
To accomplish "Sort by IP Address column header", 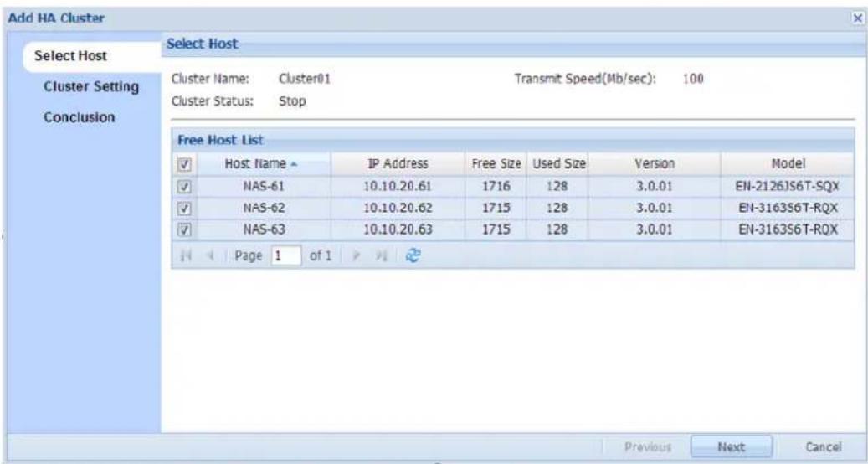I will point(398,164).
